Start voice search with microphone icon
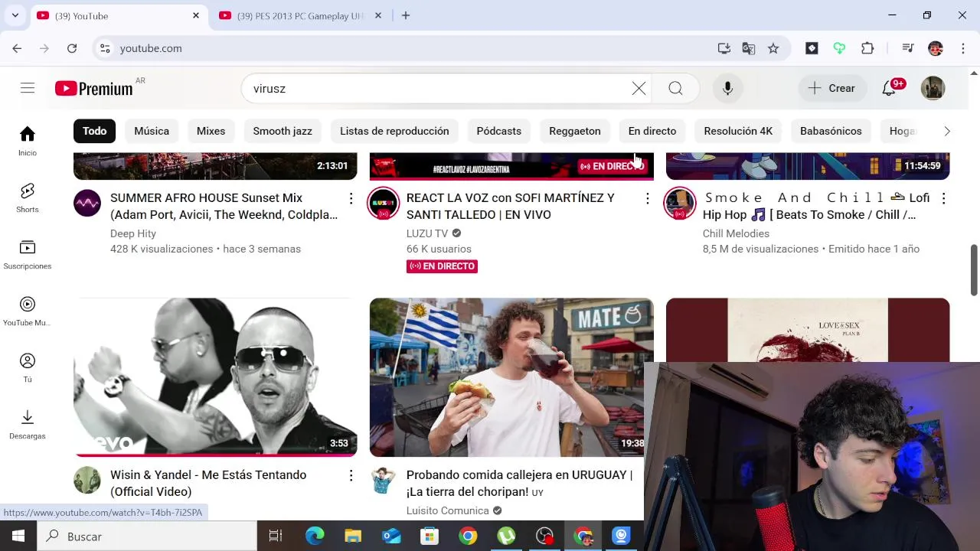 727,89
